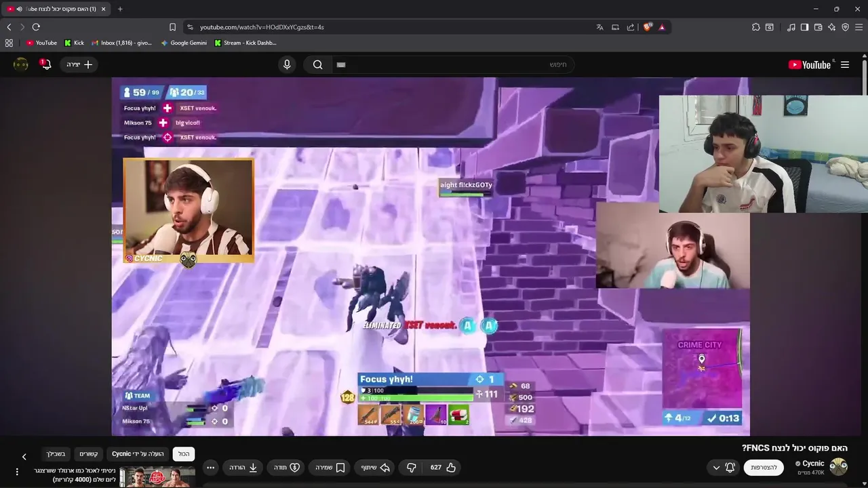Open the bookmark page icon in address bar
The image size is (868, 488).
click(x=172, y=27)
